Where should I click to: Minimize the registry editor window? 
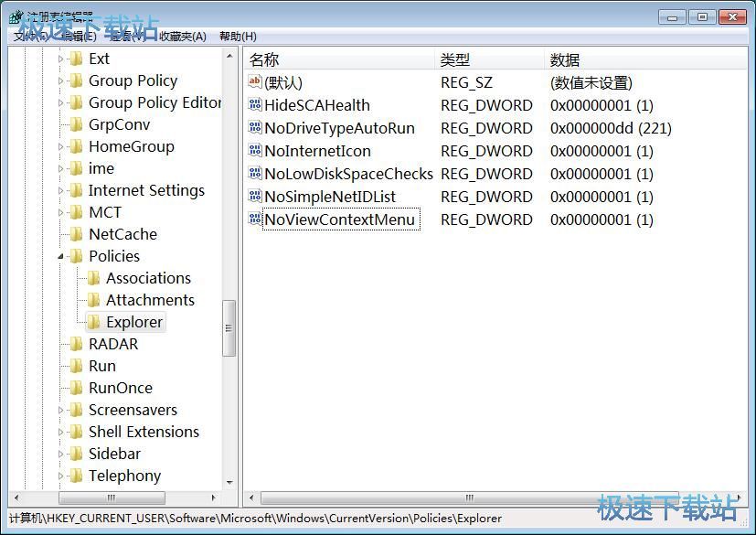tap(673, 16)
